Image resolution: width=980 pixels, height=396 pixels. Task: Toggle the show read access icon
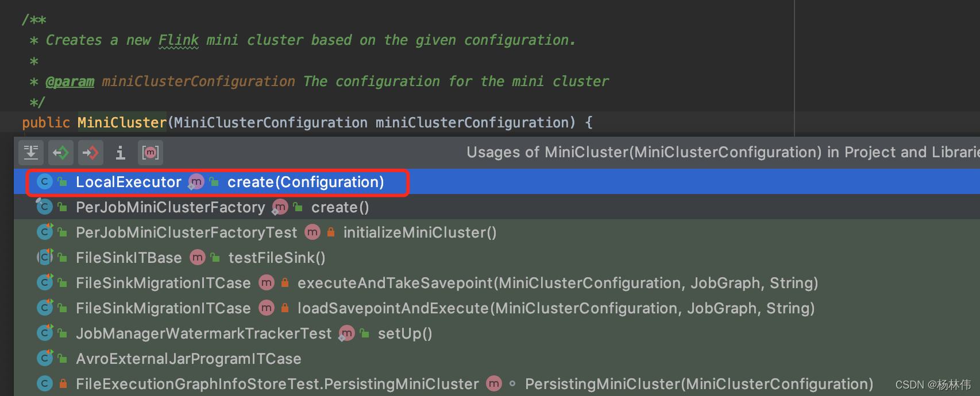(x=61, y=153)
